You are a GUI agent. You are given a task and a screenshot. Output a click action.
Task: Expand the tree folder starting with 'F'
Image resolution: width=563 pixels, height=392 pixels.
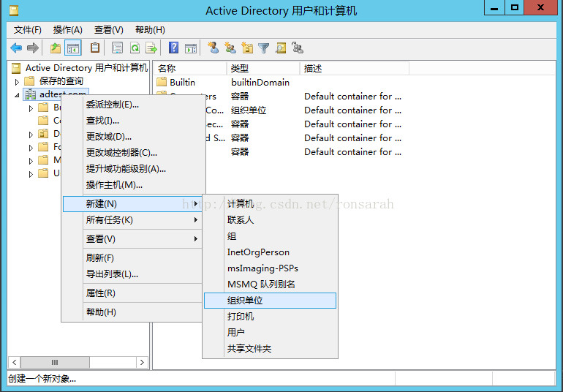coord(31,147)
